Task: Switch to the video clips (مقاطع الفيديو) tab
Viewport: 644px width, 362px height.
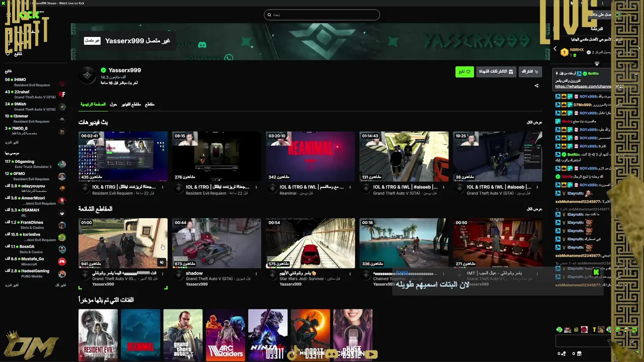Action: (131, 104)
